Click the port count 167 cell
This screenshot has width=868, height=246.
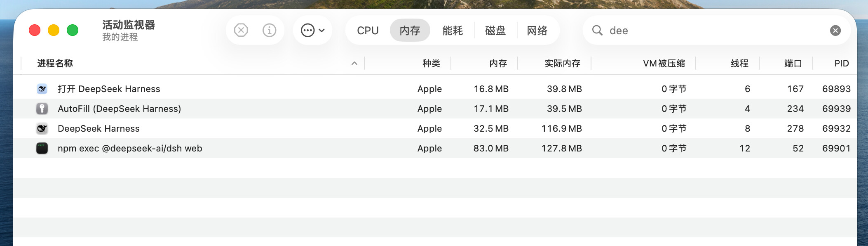pos(795,89)
